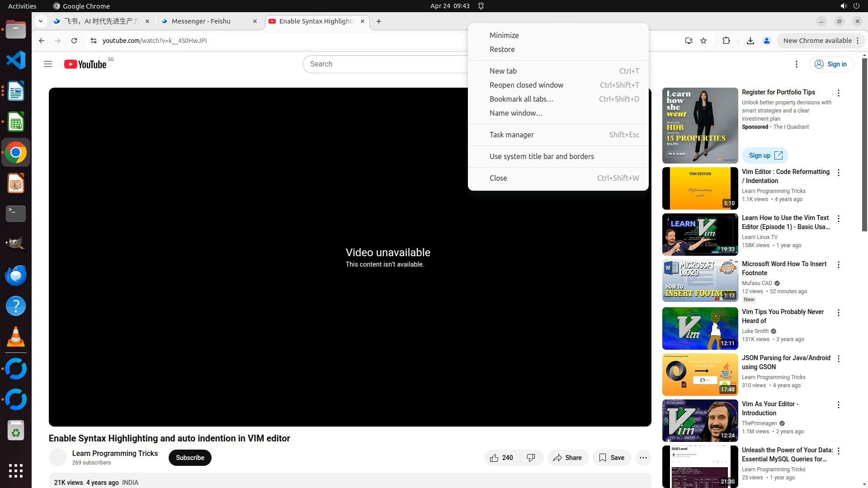
Task: Open Vim As Your Editor thumbnail
Action: click(x=700, y=421)
